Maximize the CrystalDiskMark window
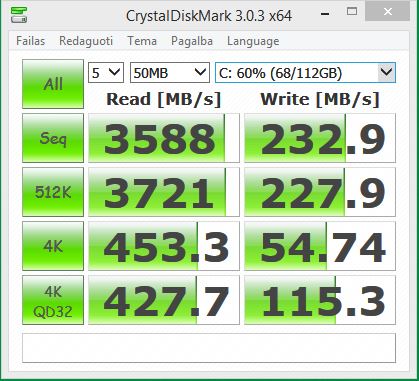Viewport: 419px width, 381px height. [x=352, y=12]
